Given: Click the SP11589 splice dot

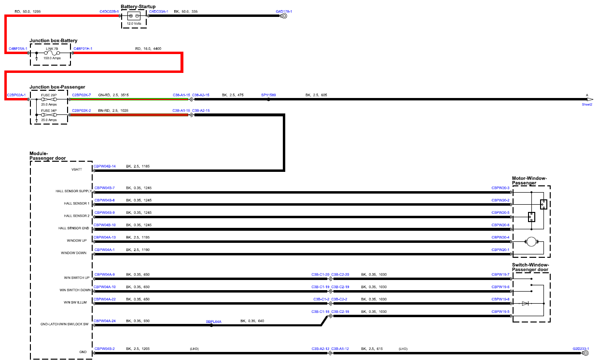Looking at the screenshot, I should (x=269, y=99).
